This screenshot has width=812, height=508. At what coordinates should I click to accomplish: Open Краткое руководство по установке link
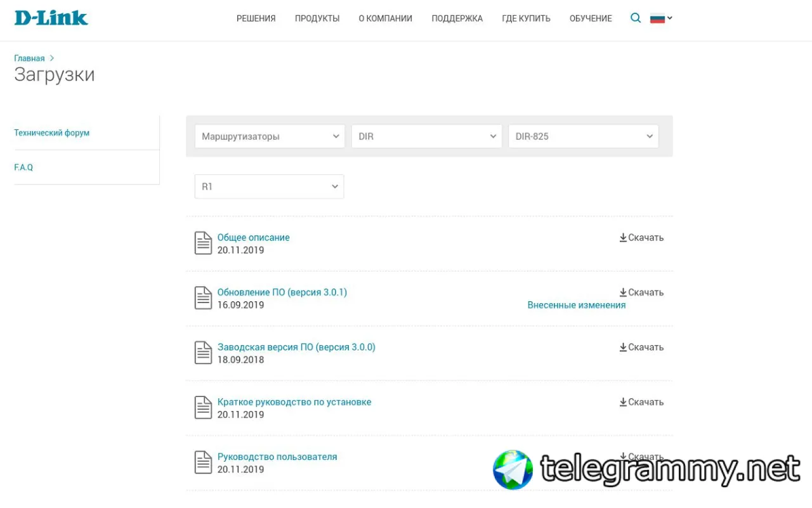coord(294,402)
